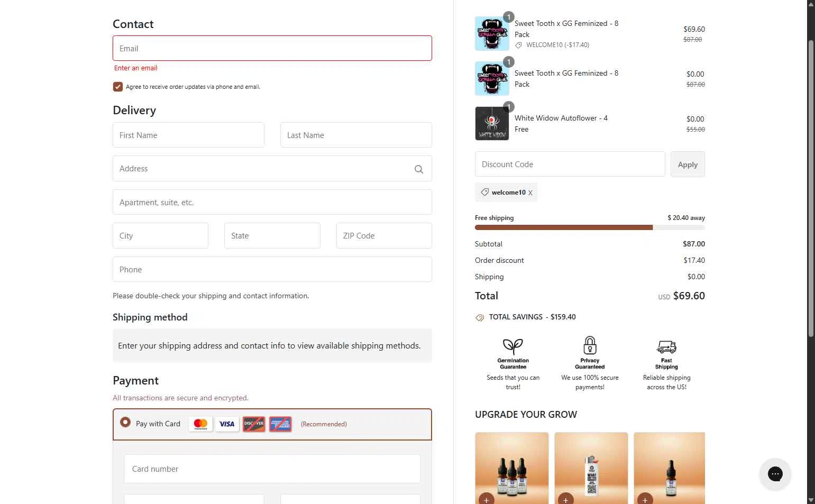Click the page vertical scrollbar thumb
Screen dimensions: 815x504
pyautogui.click(x=811, y=188)
